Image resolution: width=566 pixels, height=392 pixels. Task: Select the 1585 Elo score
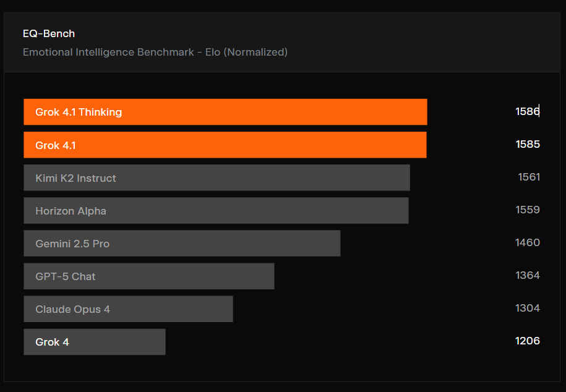[x=527, y=144]
